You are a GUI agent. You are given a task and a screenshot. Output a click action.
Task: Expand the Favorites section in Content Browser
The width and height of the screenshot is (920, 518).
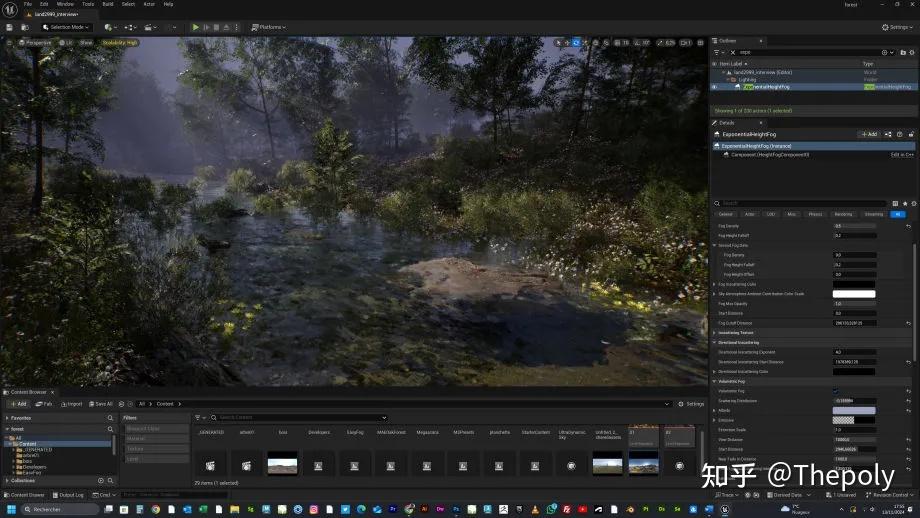7,418
